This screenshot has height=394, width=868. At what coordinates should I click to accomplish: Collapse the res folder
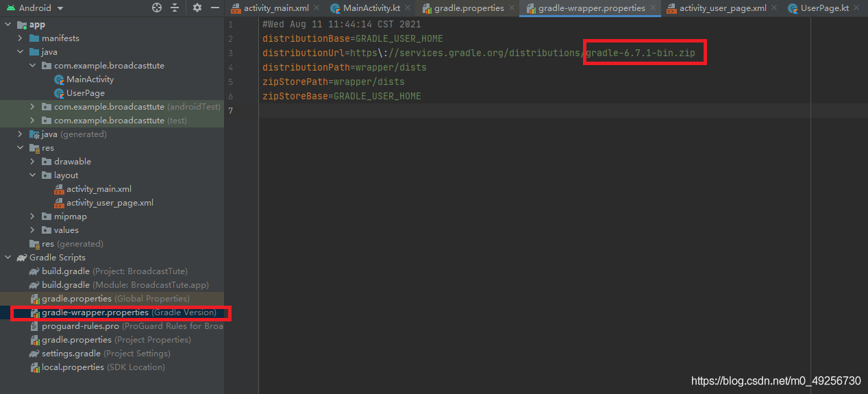pyautogui.click(x=21, y=148)
